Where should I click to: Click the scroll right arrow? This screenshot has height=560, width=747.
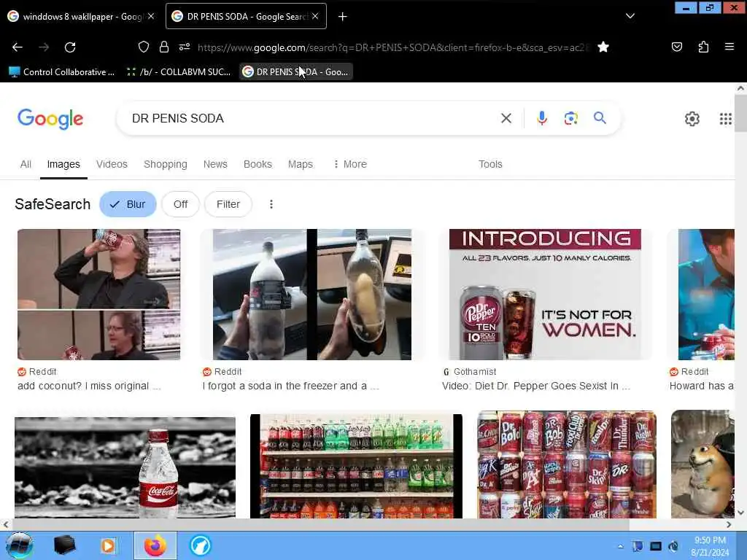729,524
